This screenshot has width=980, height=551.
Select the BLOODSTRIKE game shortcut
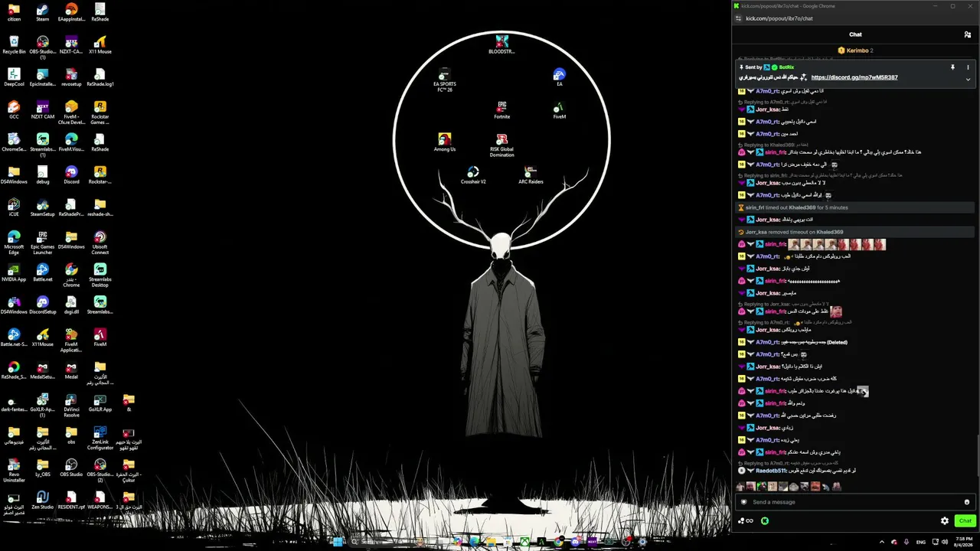coord(501,45)
